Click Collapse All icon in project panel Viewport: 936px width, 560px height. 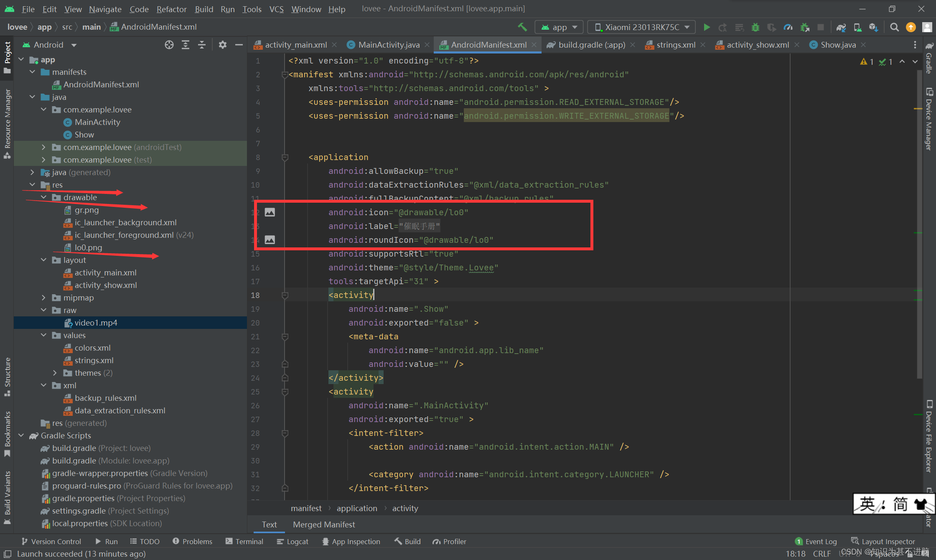202,45
